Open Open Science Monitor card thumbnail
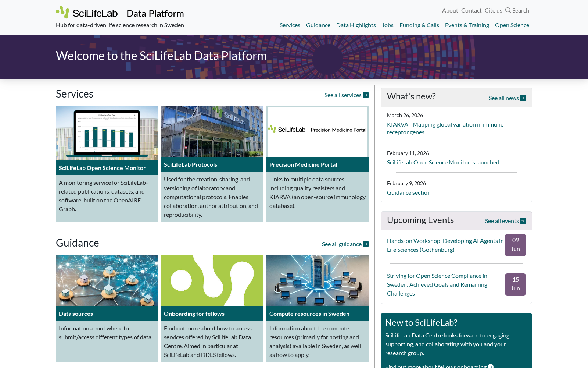This screenshot has height=368, width=588. click(x=107, y=133)
